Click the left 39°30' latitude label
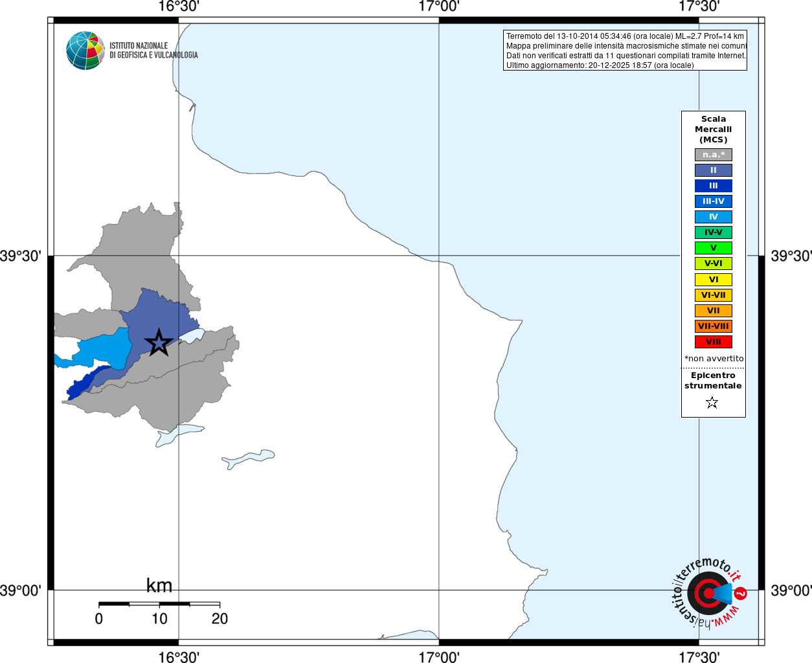Screen dimensions: 812x663 20,256
